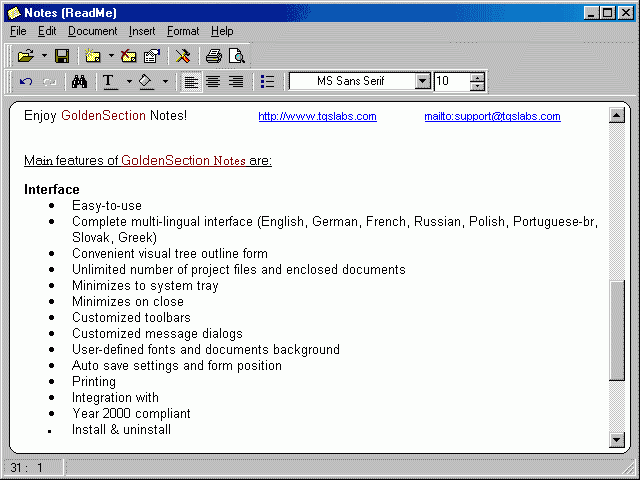
Task: Click the 'Interface' bold heading
Action: tap(52, 189)
